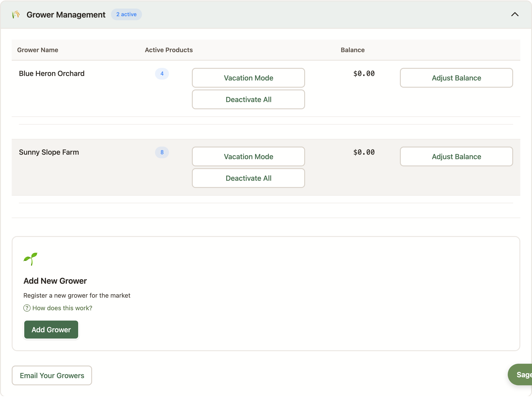
Task: Select the Sunny Slope Farm grower name
Action: tap(49, 152)
